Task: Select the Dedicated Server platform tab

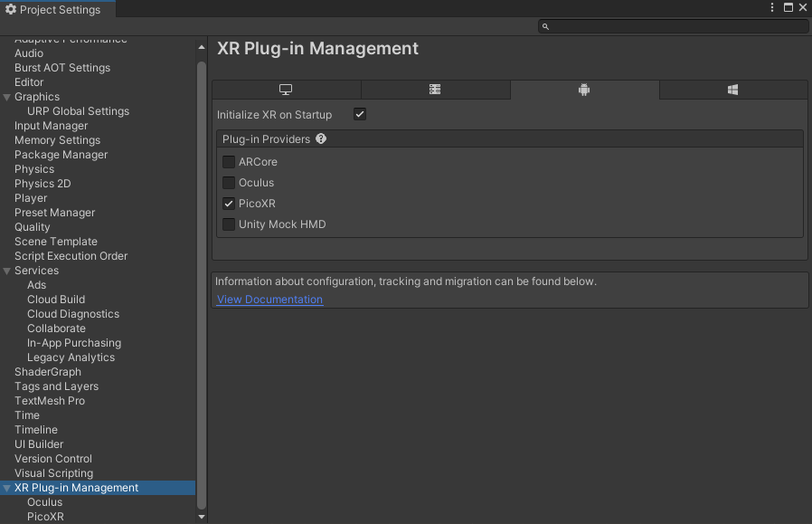Action: (x=435, y=90)
